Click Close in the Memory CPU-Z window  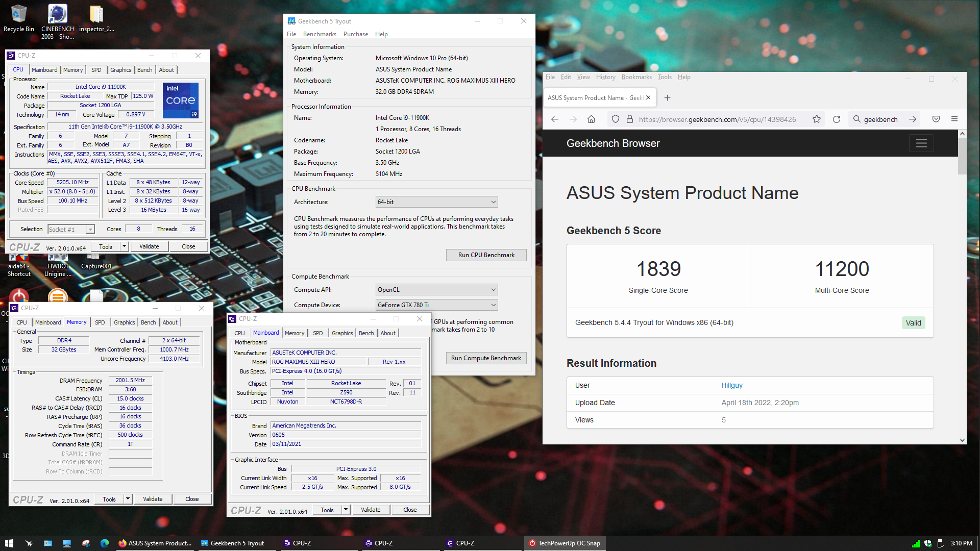point(192,499)
